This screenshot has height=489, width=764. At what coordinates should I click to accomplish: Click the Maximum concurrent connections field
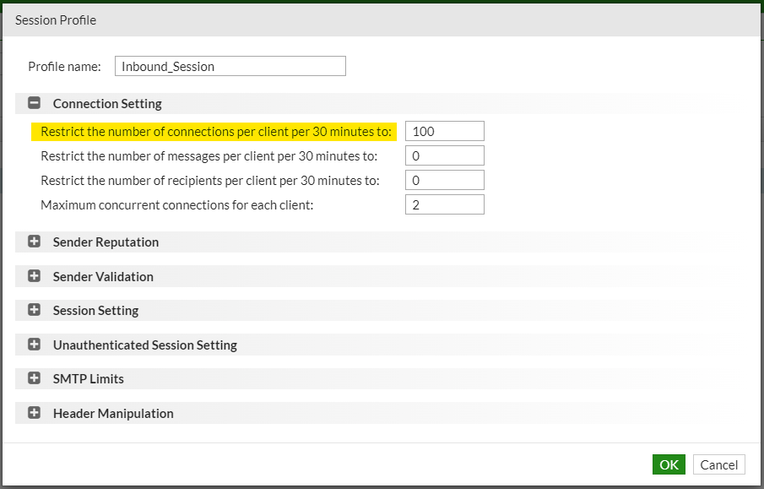444,204
